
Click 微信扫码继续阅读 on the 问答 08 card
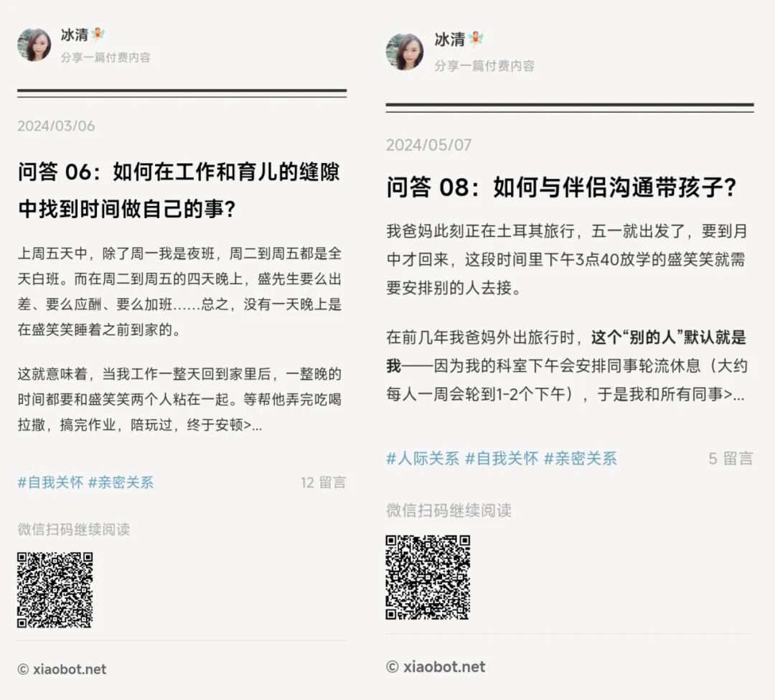[448, 510]
